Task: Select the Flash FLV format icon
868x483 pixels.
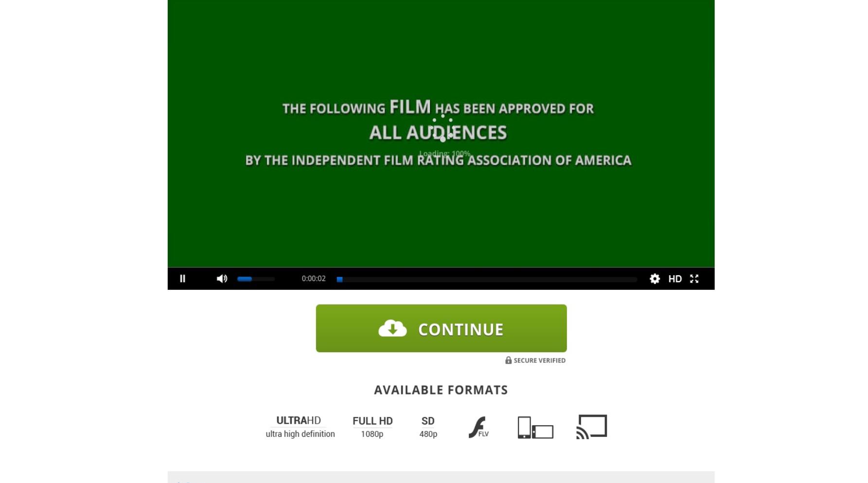Action: point(478,427)
